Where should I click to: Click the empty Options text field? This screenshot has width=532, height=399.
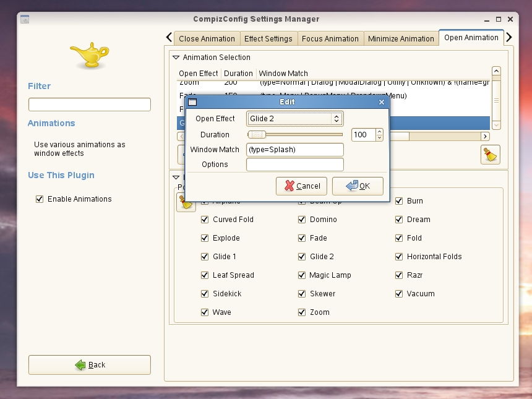[295, 165]
